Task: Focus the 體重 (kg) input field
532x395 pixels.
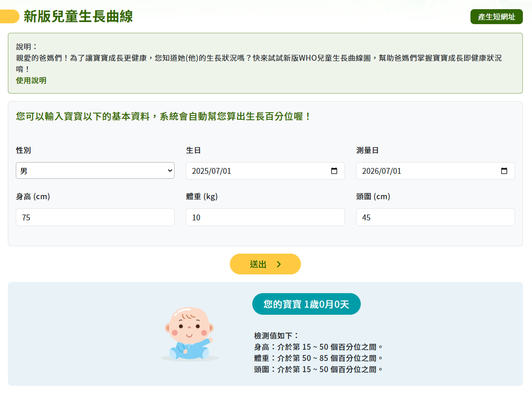Action: click(265, 217)
